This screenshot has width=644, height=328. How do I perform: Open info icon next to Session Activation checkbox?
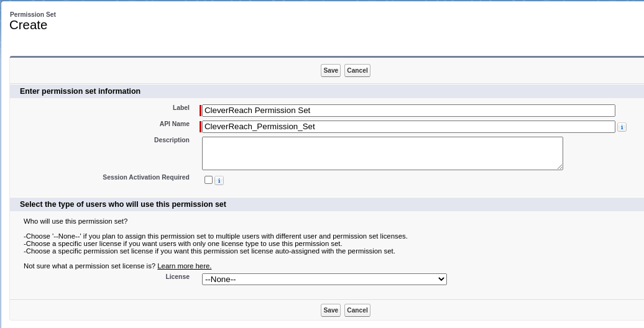219,180
